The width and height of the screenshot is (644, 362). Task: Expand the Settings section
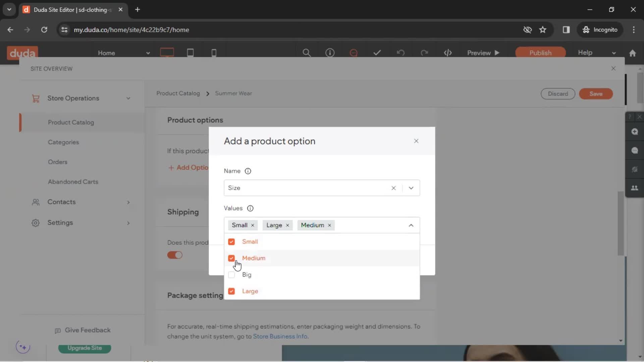pyautogui.click(x=128, y=223)
